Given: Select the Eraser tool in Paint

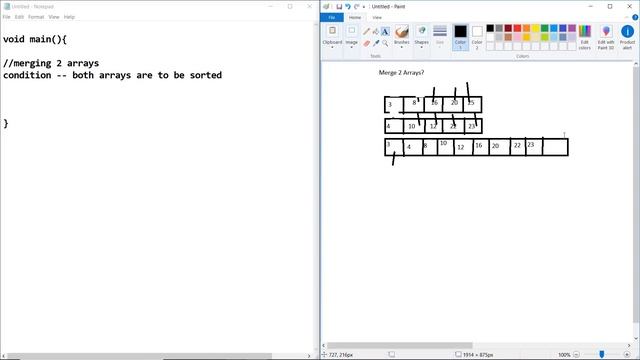Looking at the screenshot, I should [x=367, y=43].
